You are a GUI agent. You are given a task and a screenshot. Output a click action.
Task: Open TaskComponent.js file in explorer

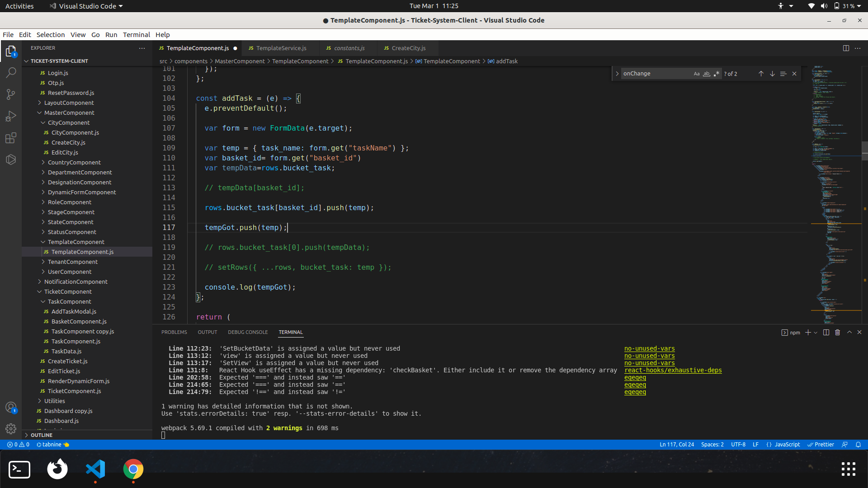click(76, 341)
